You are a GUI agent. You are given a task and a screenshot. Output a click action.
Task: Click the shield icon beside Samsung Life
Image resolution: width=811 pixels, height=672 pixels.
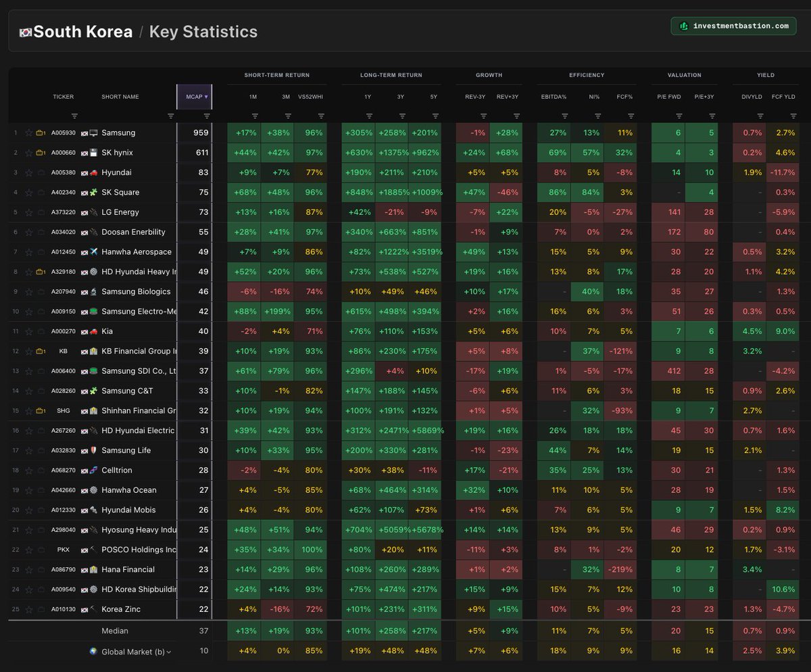[x=94, y=450]
